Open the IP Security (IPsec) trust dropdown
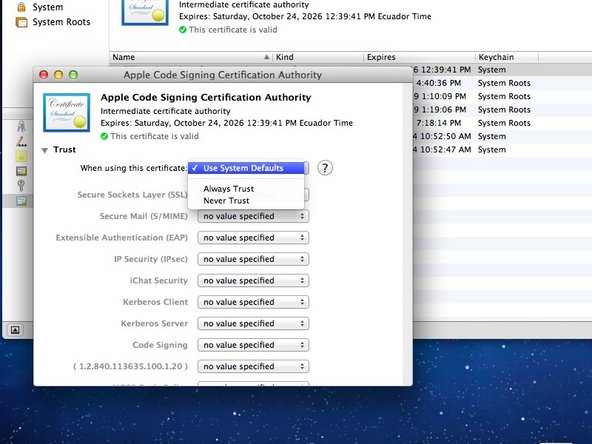Viewport: 592px width, 444px height. (x=253, y=259)
